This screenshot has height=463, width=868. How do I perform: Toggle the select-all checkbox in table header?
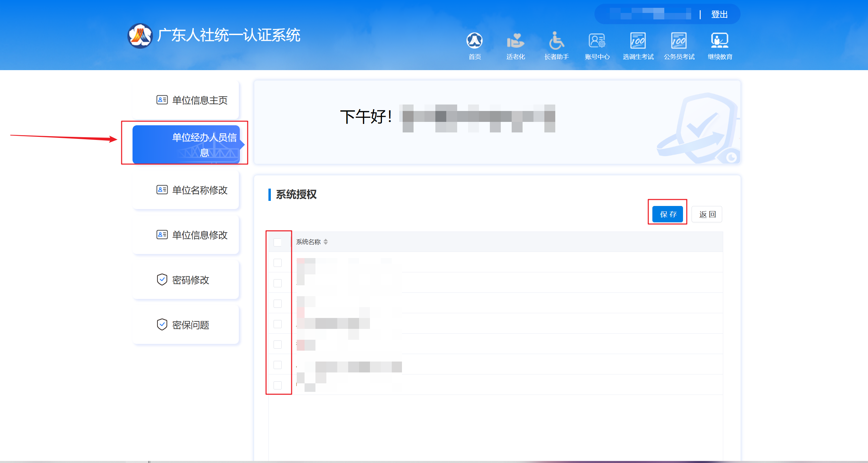[x=278, y=242]
